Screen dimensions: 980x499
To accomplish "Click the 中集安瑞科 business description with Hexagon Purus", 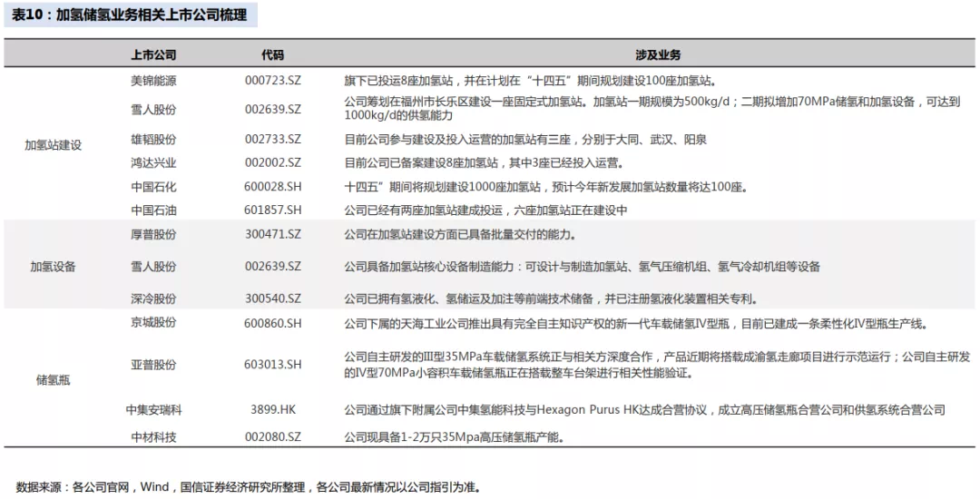I will point(644,410).
